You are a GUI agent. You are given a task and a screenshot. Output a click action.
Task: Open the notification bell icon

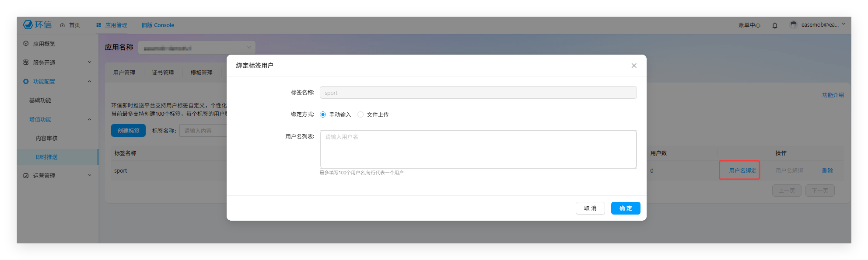(775, 25)
